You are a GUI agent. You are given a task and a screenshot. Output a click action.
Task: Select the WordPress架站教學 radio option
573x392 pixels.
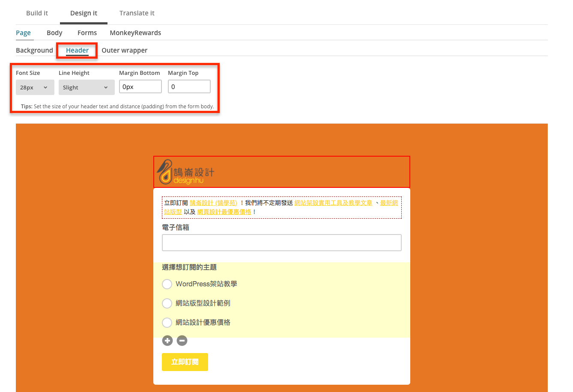coord(167,284)
